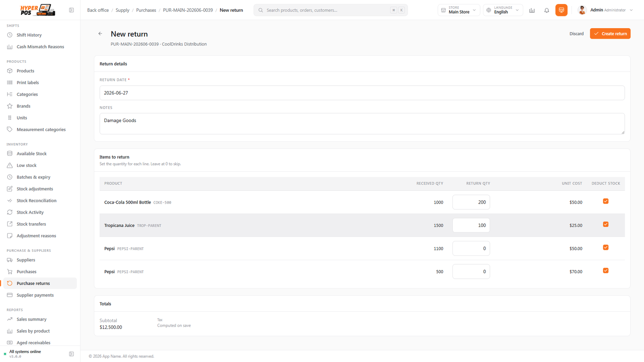Open the orange POS terminal icon
The image size is (644, 362).
click(561, 10)
